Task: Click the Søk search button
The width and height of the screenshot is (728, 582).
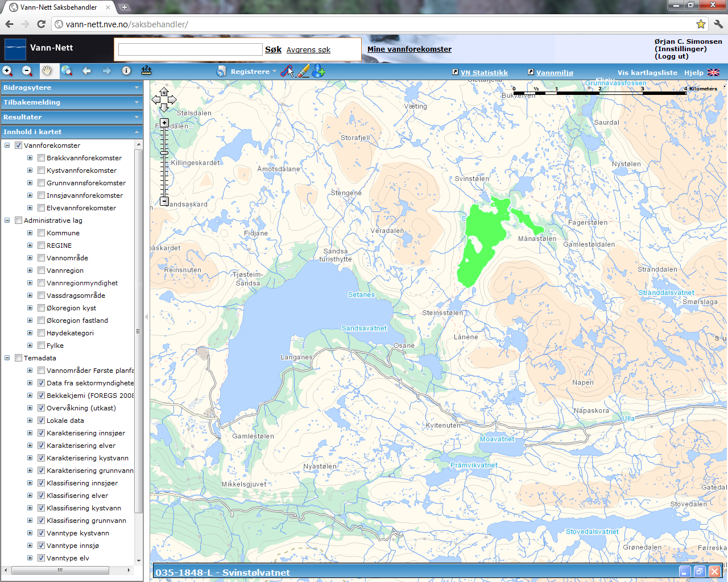Action: [273, 49]
